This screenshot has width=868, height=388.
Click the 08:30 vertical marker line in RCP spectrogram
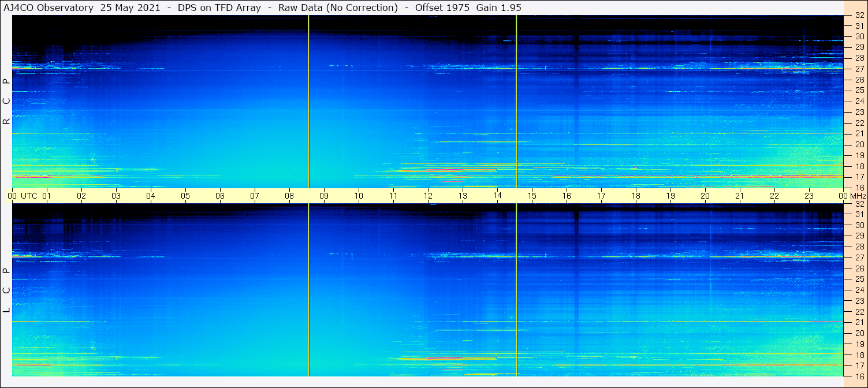coord(308,102)
